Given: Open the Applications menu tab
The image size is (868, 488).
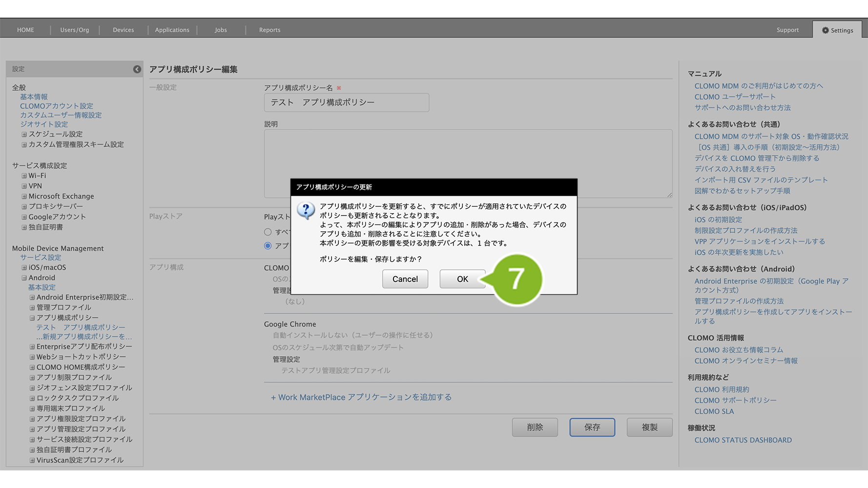Looking at the screenshot, I should tap(172, 30).
